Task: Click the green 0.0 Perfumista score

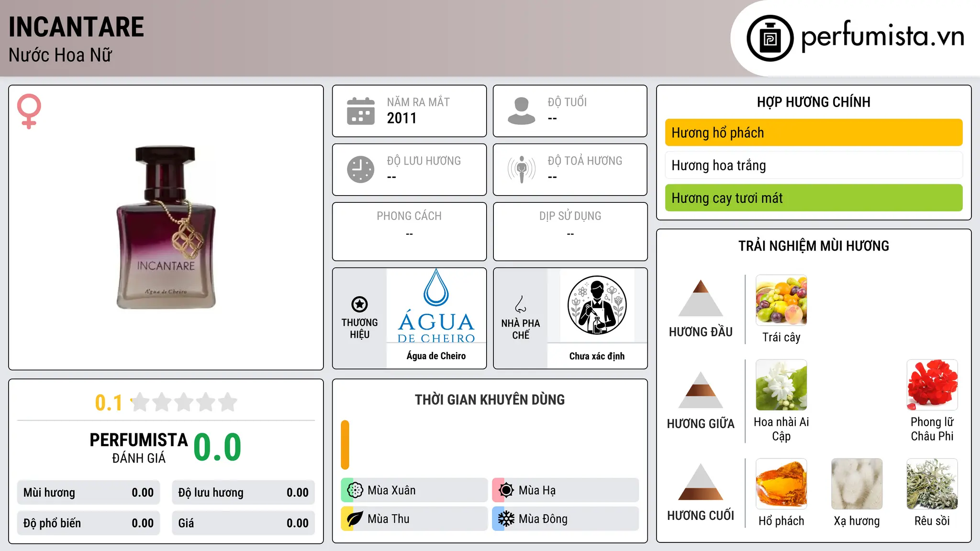Action: (217, 448)
